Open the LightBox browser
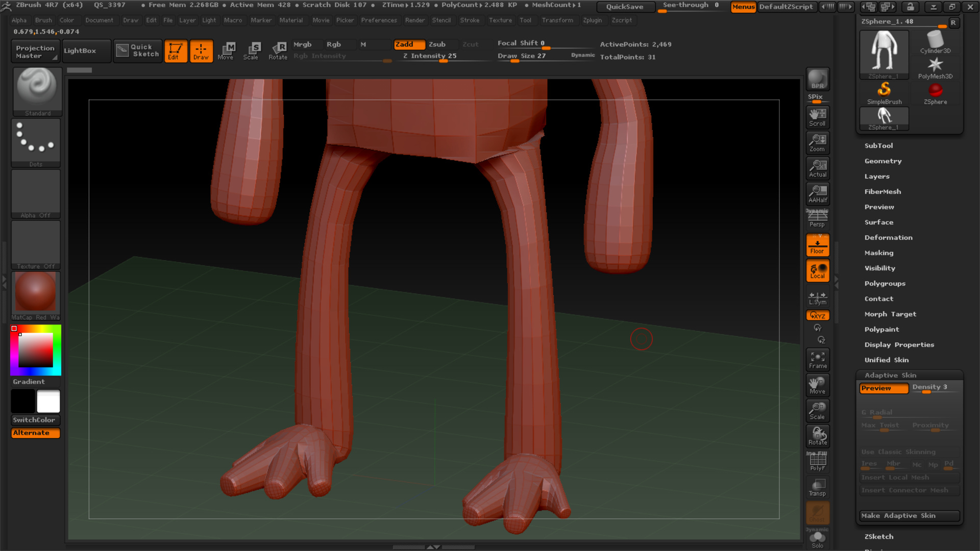Screen dimensions: 980x551 (x=86, y=51)
